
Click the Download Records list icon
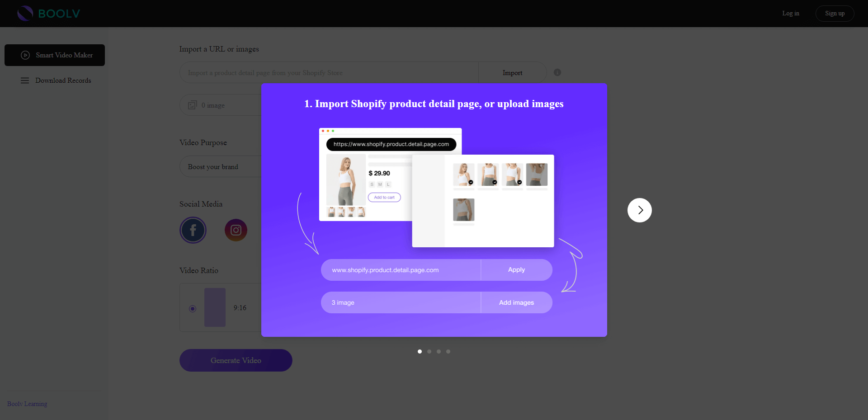pos(25,80)
